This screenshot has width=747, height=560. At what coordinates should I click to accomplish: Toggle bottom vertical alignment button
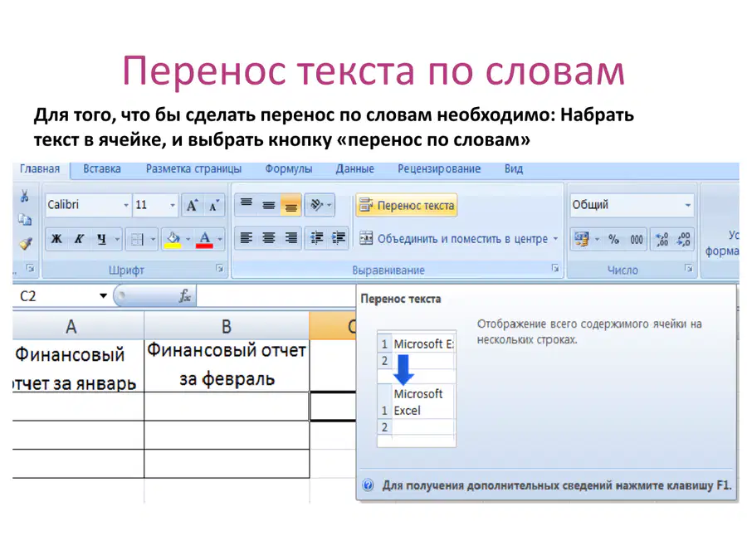pyautogui.click(x=290, y=205)
